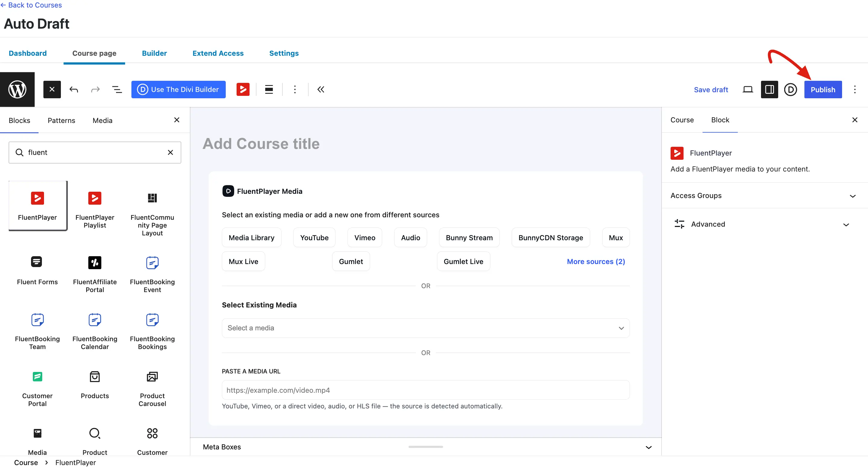Viewport: 868px width, 469px height.
Task: Open the editor options kebab menu
Action: (x=854, y=89)
